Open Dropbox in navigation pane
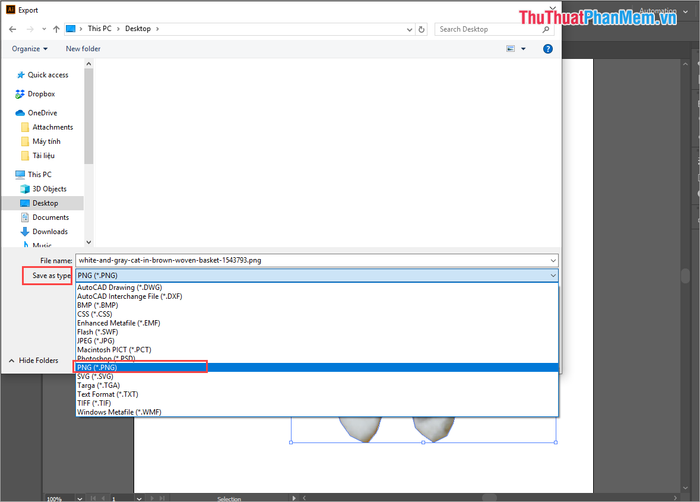Image resolution: width=700 pixels, height=502 pixels. point(35,94)
